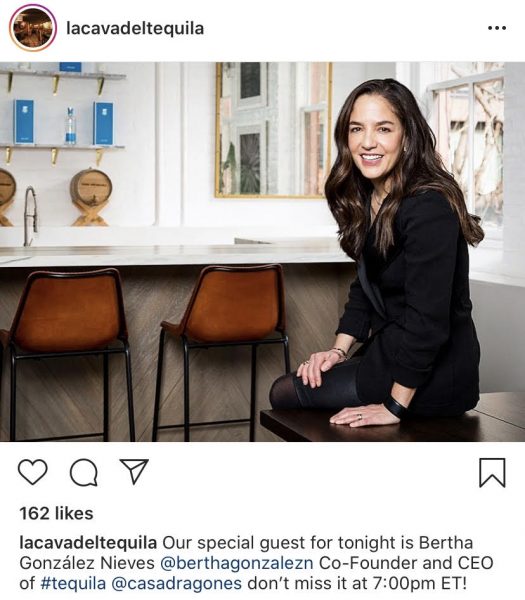Open the three-dot more options menu
Screen dimensions: 525x600
tap(497, 28)
